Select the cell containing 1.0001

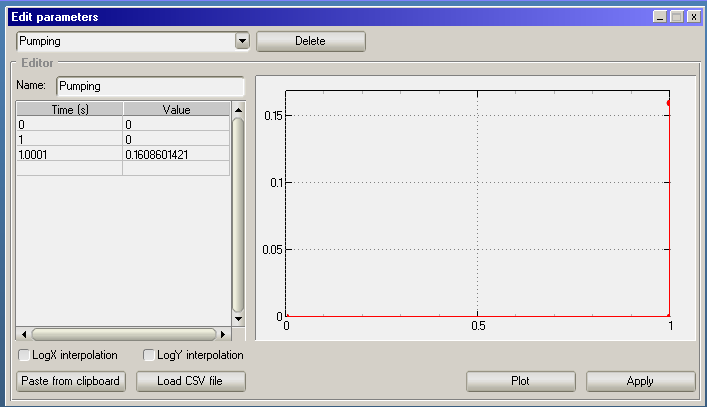70,154
